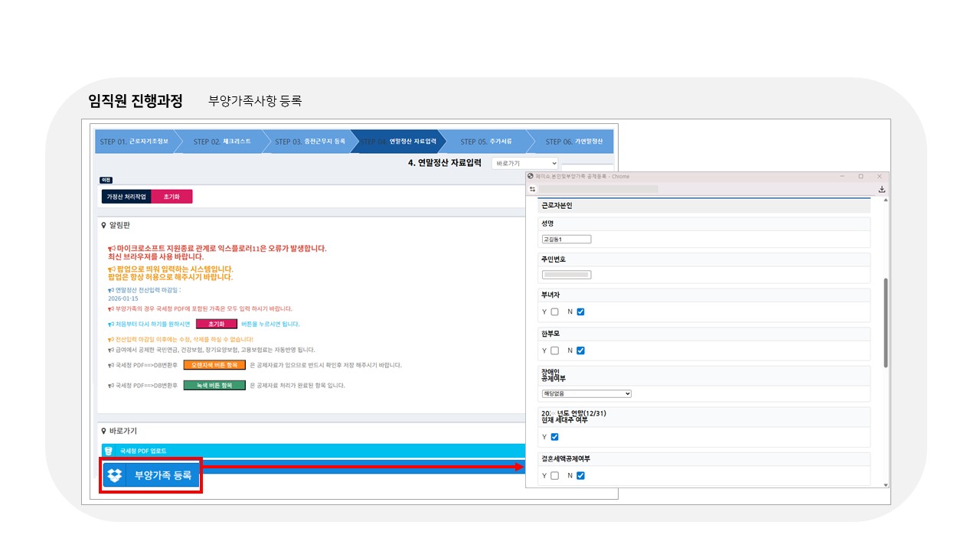980x551 pixels.
Task: Check Y for 결혼세액공제여부
Action: point(554,475)
